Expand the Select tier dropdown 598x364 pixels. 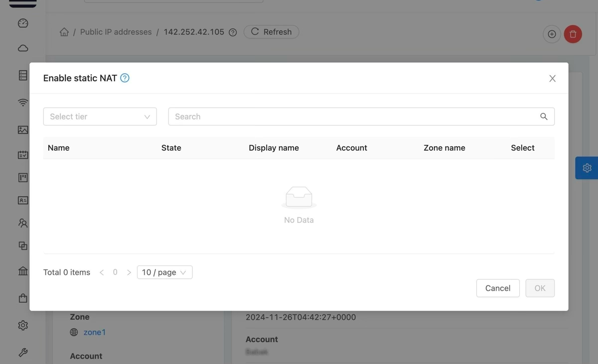click(x=100, y=117)
